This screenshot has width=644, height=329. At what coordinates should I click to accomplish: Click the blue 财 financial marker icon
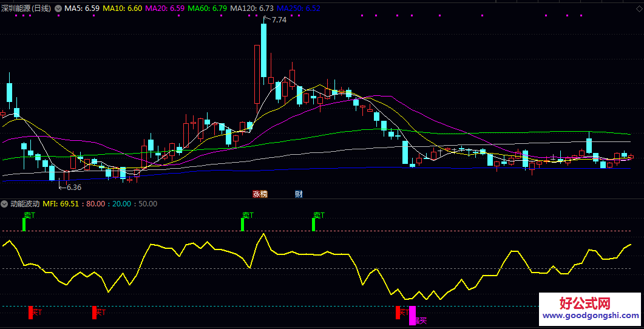click(x=299, y=194)
